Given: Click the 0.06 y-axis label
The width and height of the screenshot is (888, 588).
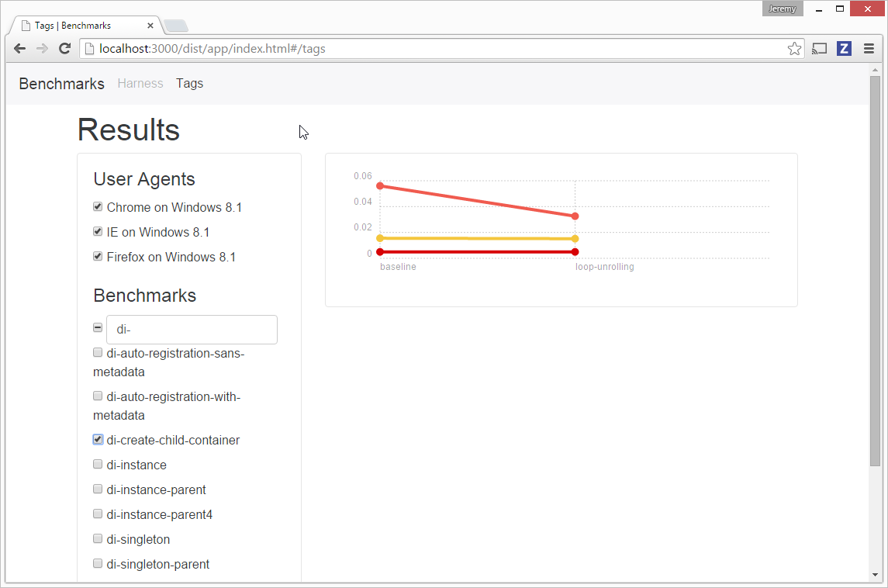Looking at the screenshot, I should pos(363,176).
